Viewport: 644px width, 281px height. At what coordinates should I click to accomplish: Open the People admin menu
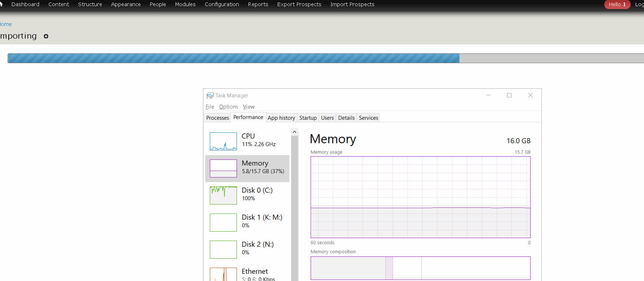click(x=158, y=4)
